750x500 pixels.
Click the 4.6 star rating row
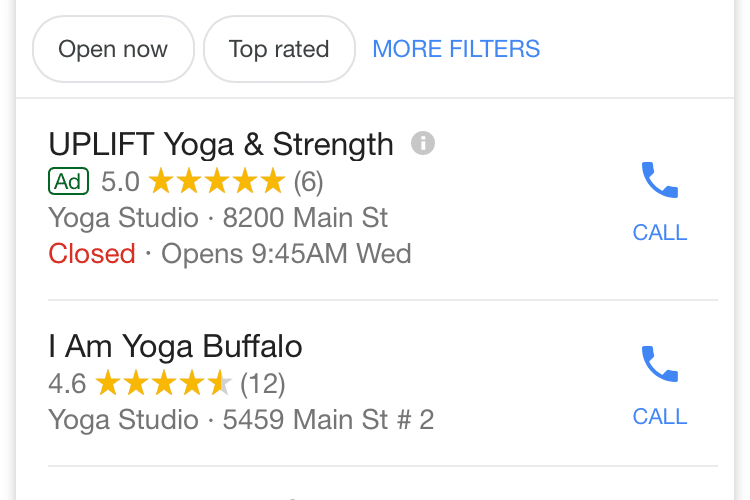pyautogui.click(x=166, y=383)
